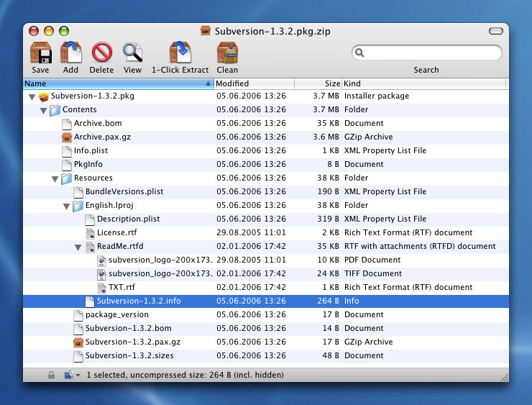This screenshot has height=405, width=532.
Task: Select the Subversion-1.3.2.info row name
Action: click(139, 301)
